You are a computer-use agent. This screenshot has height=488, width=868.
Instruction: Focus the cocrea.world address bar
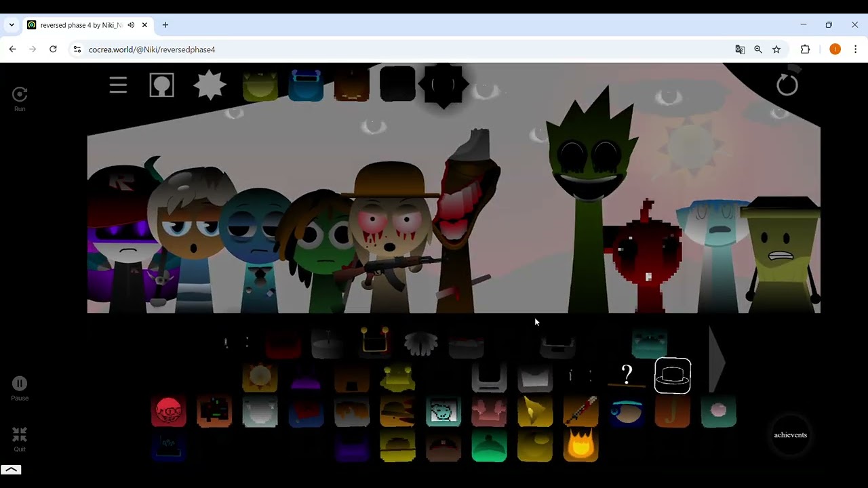pyautogui.click(x=400, y=49)
